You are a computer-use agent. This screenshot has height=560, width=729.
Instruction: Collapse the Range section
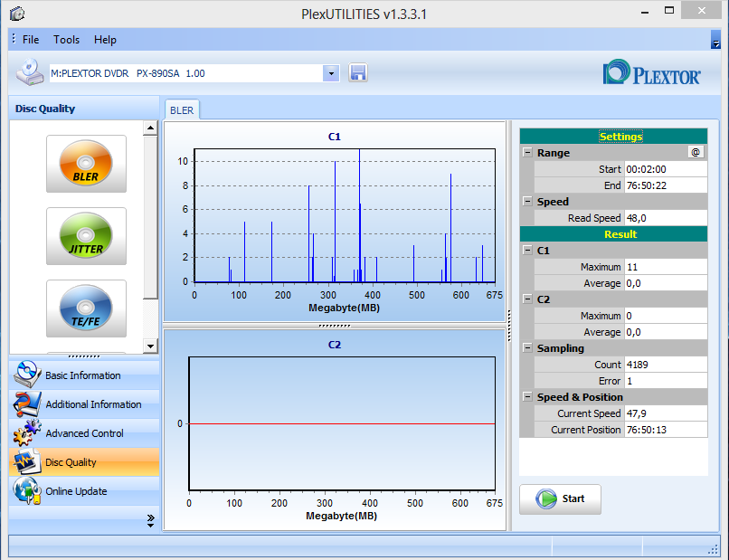[527, 152]
